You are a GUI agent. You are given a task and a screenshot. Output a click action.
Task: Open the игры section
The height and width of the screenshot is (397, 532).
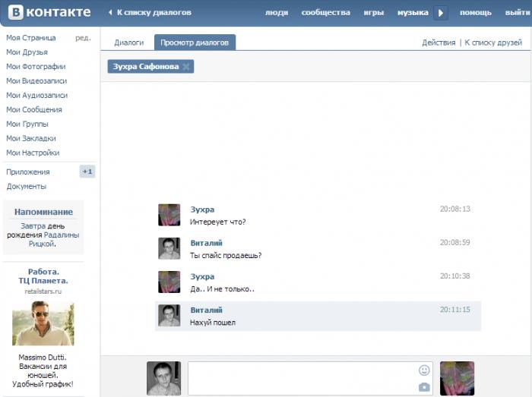374,13
